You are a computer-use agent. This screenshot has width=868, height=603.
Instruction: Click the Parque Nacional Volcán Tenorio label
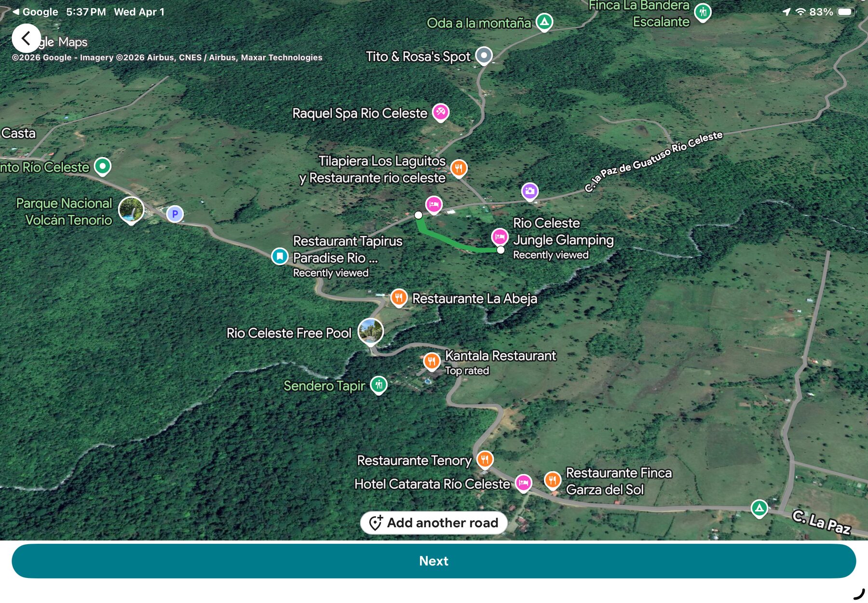64,212
